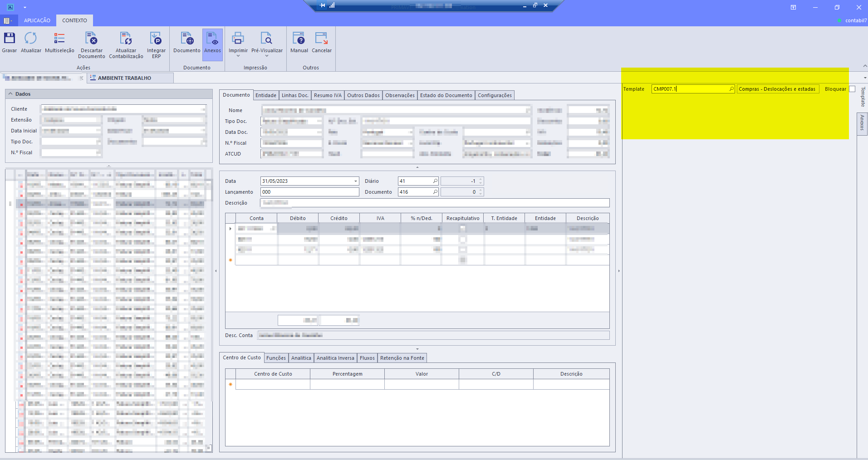Image resolution: width=868 pixels, height=460 pixels.
Task: Click Atualizar Contabilização icon
Action: pyautogui.click(x=126, y=39)
